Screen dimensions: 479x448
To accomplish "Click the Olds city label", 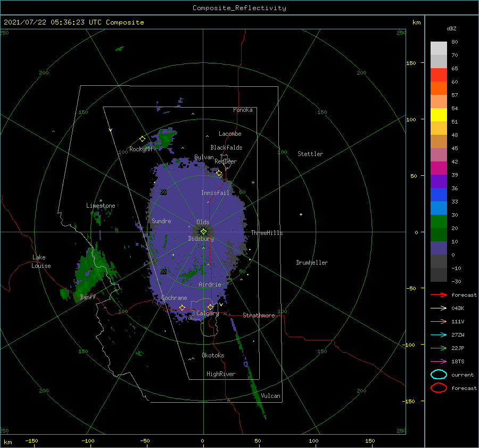I will 203,222.
